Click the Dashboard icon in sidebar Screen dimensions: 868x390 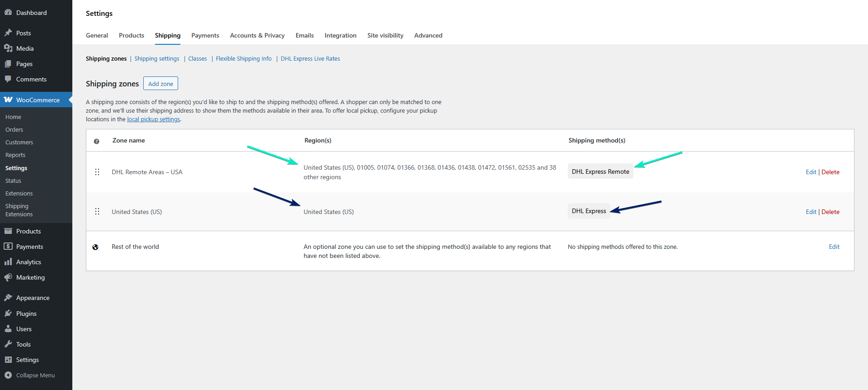(x=8, y=13)
